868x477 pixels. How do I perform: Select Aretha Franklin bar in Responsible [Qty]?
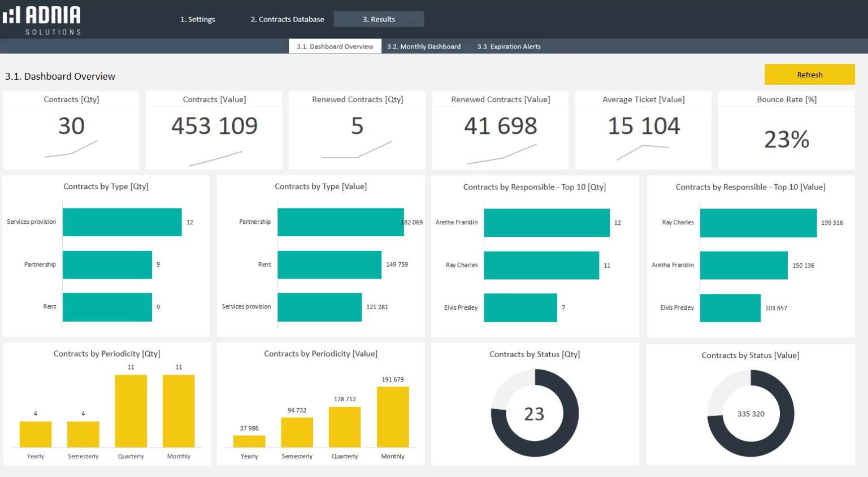pyautogui.click(x=546, y=223)
